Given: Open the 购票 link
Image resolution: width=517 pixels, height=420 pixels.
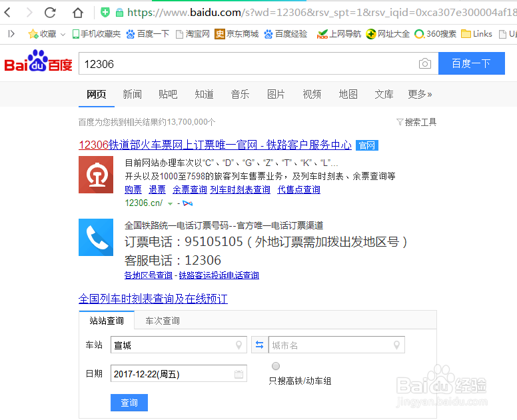Looking at the screenshot, I should point(133,189).
